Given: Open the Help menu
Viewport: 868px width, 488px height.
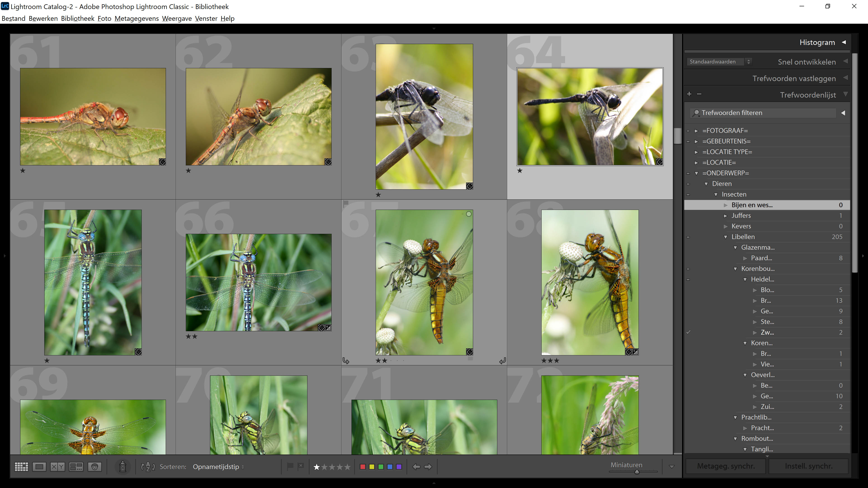Looking at the screenshot, I should click(227, 19).
